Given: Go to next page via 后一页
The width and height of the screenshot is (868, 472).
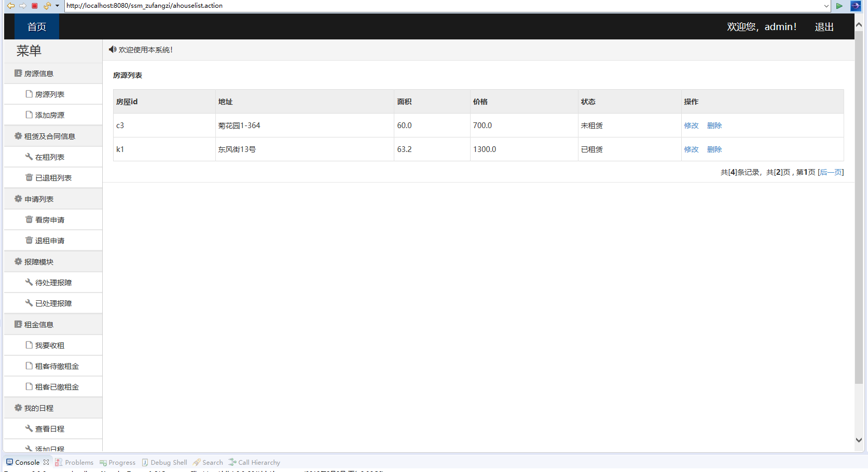Looking at the screenshot, I should (831, 172).
